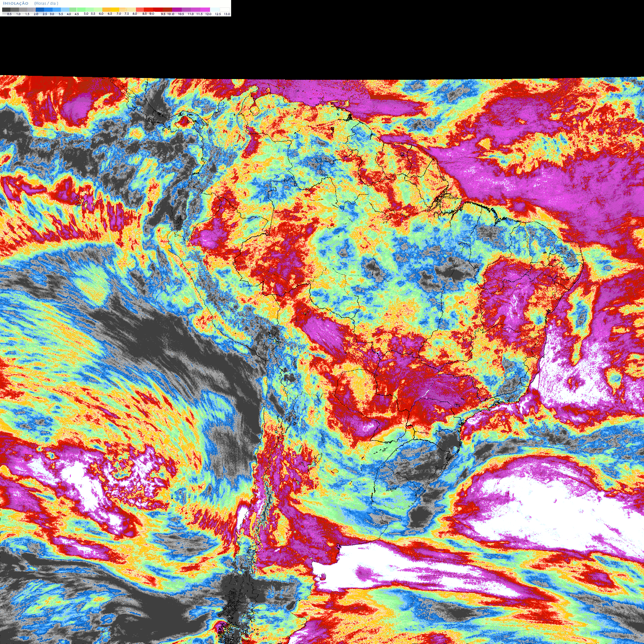644x644 pixels.
Task: Click the 11.0 legend value
Action: (191, 14)
